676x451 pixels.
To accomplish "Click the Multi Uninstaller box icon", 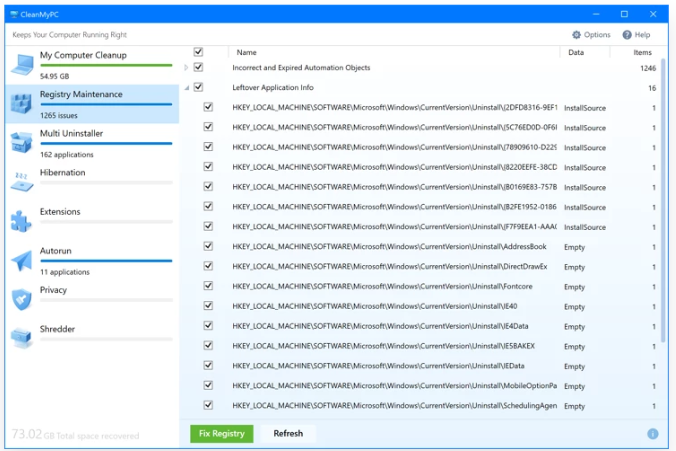I will pyautogui.click(x=22, y=142).
